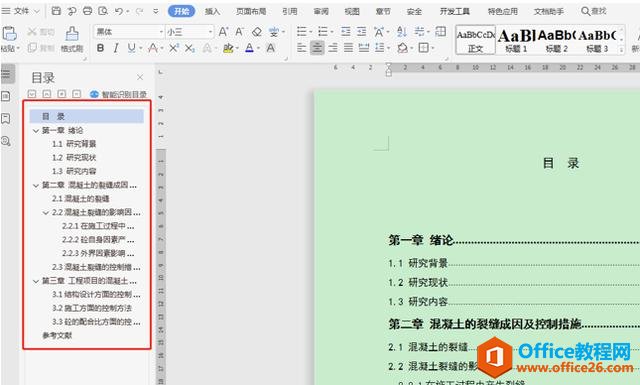Click the Cut (剪切) scissors button
Image resolution: width=640 pixels, height=385 pixels.
pyautogui.click(x=40, y=32)
